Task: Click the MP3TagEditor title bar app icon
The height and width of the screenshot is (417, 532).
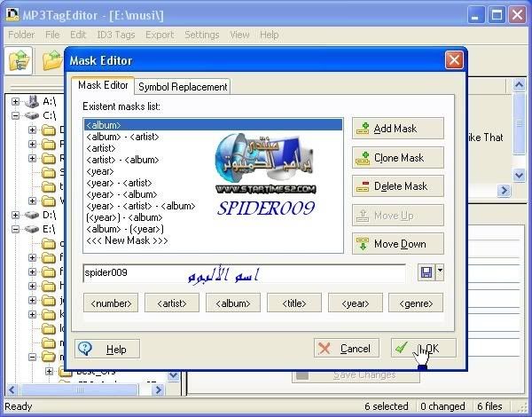Action: (12, 14)
